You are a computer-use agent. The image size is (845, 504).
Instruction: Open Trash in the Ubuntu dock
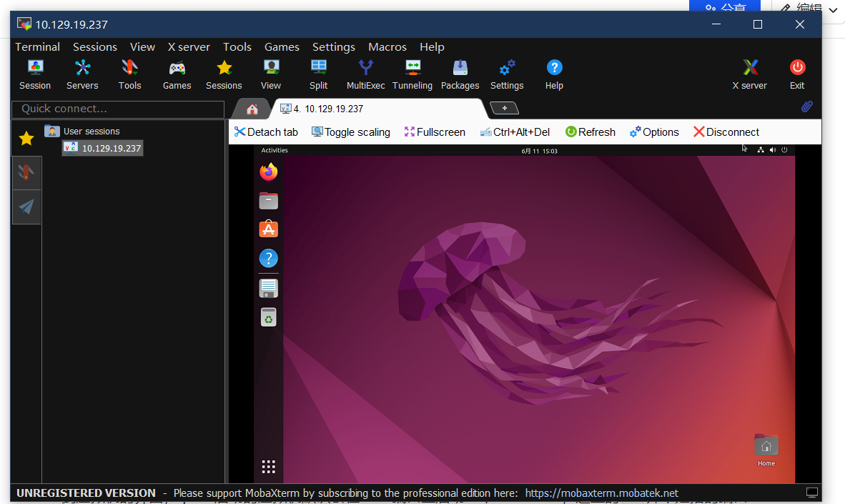click(x=268, y=317)
